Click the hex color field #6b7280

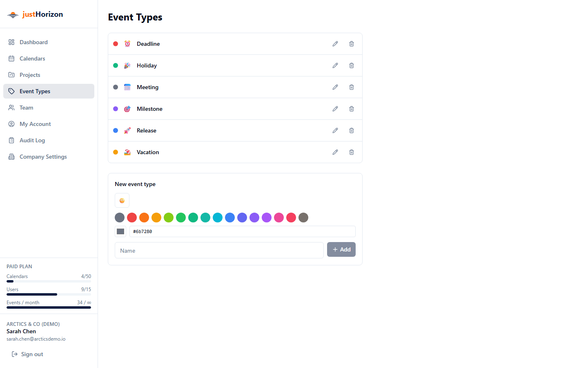coord(243,231)
